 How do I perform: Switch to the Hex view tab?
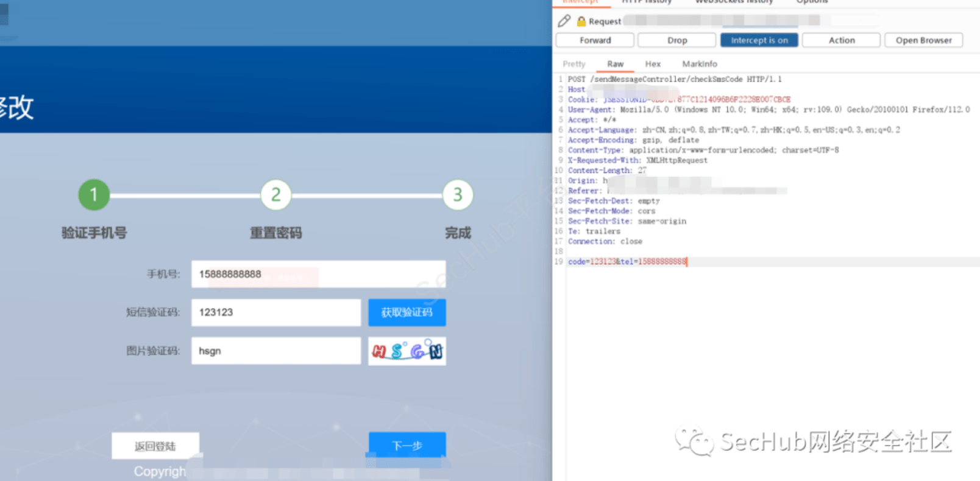(653, 64)
